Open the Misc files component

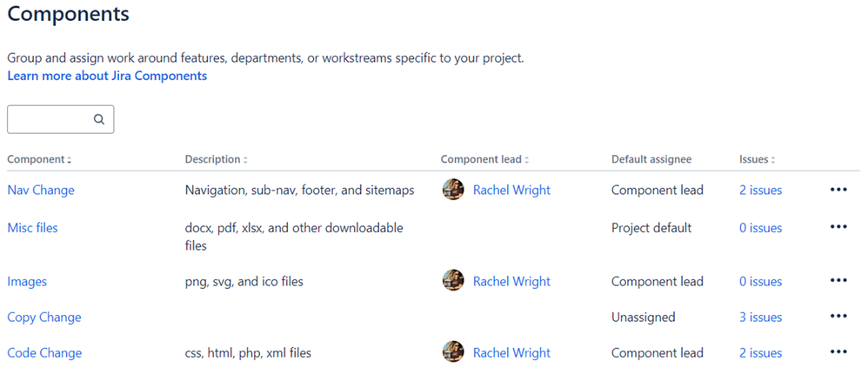coord(33,227)
